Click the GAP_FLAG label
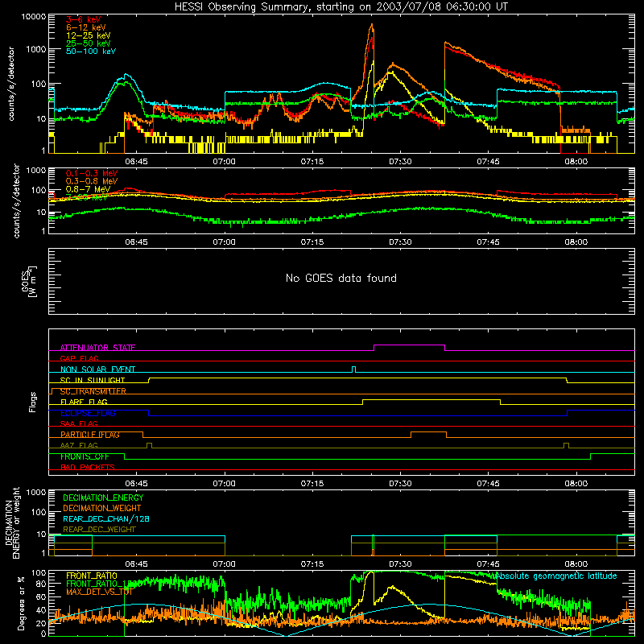The image size is (644, 644). [x=79, y=358]
